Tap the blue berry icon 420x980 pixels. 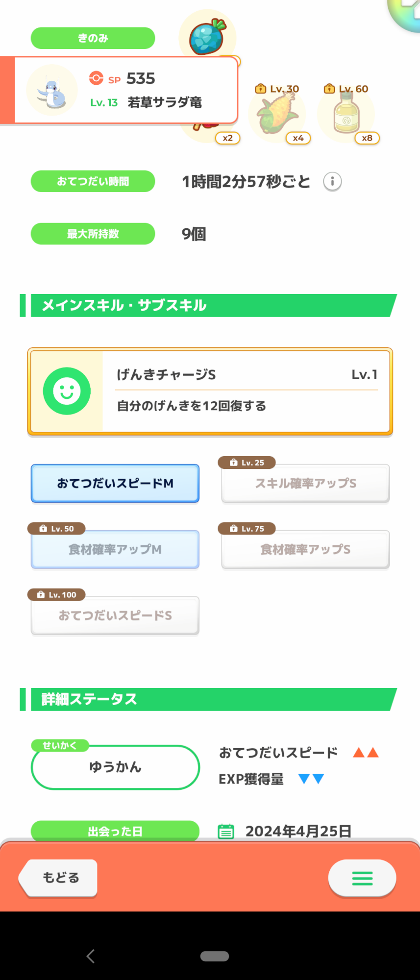coord(208,36)
